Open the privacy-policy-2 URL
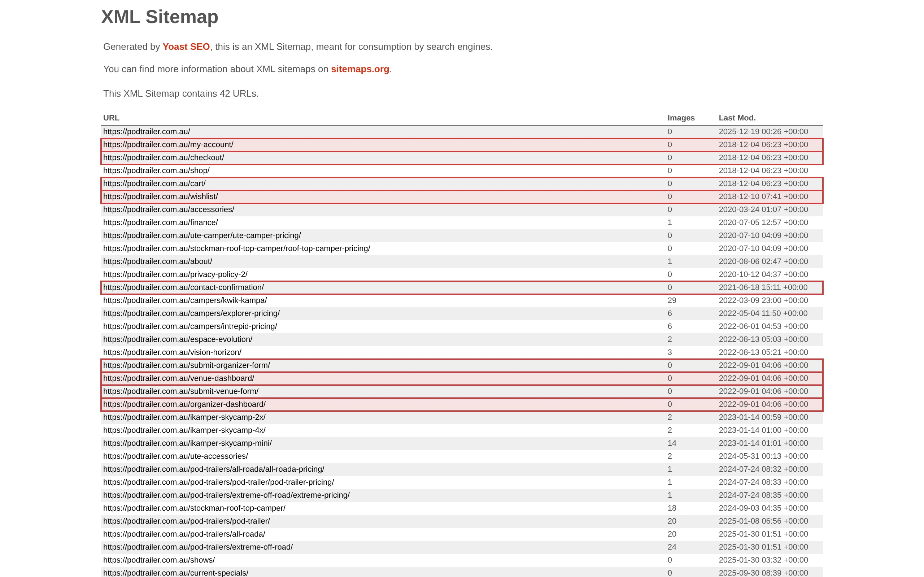The width and height of the screenshot is (924, 577). point(175,274)
